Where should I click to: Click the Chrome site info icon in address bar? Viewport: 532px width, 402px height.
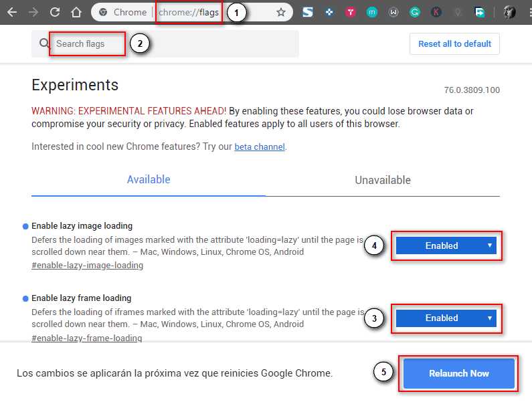(x=103, y=12)
